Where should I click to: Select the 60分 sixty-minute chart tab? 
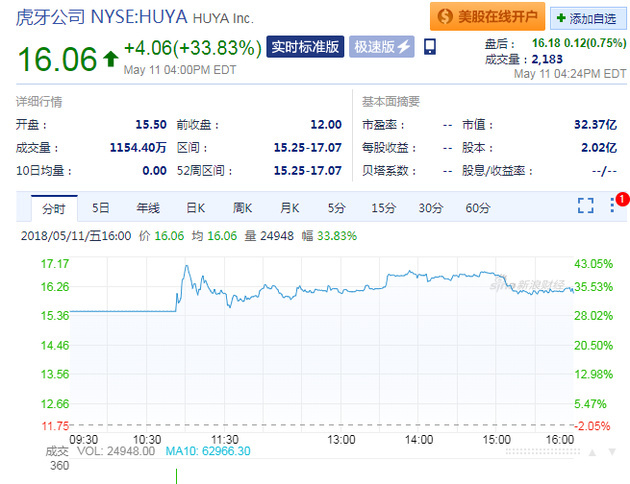(478, 208)
